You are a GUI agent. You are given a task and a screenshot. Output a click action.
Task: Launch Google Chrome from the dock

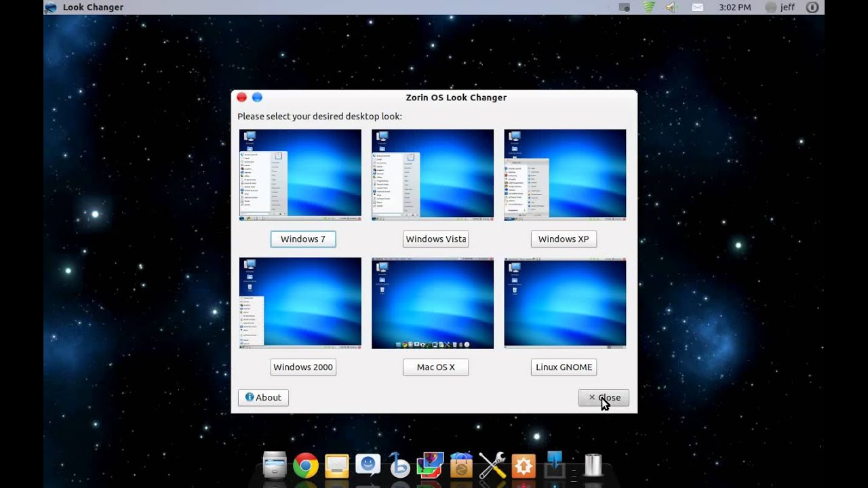point(306,465)
